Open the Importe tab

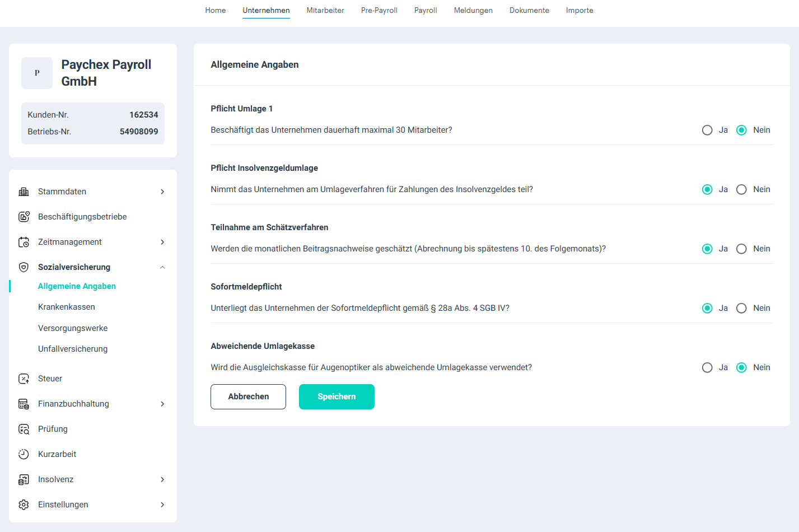click(x=580, y=10)
